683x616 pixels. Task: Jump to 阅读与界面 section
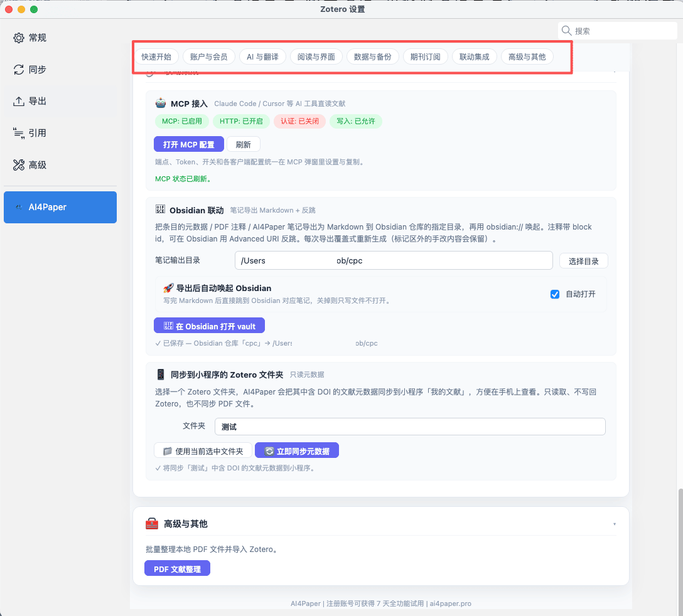(316, 56)
